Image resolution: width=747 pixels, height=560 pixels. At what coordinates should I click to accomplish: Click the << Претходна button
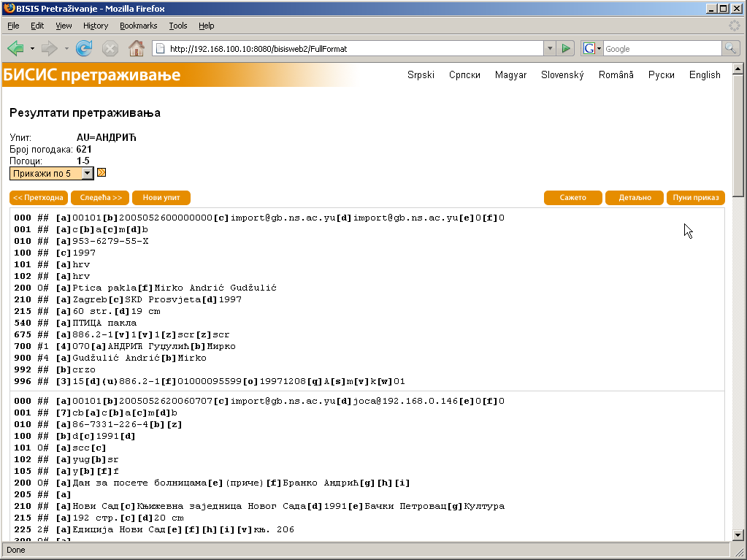39,198
